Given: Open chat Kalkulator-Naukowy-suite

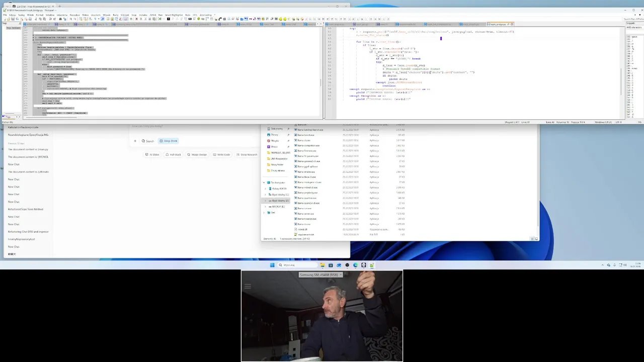Looking at the screenshot, I should click(23, 127).
